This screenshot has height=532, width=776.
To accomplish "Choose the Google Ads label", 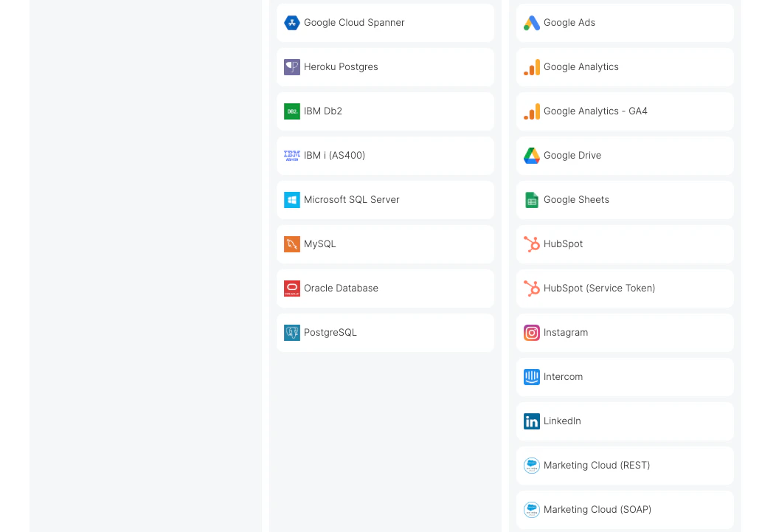I will (x=569, y=23).
